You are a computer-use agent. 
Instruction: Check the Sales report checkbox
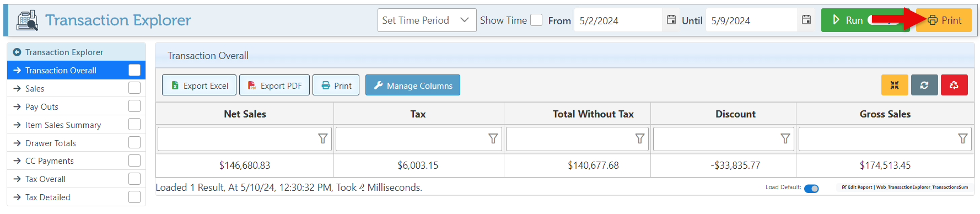[x=134, y=88]
